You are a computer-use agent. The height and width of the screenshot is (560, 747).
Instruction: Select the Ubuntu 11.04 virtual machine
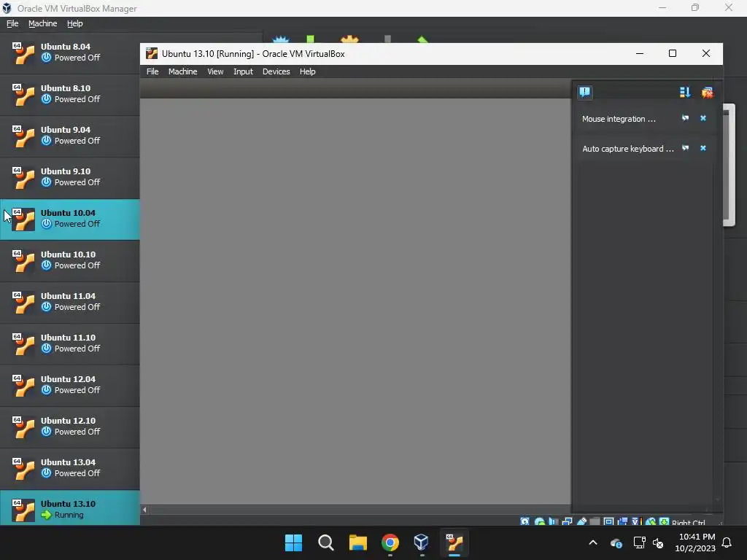point(69,302)
